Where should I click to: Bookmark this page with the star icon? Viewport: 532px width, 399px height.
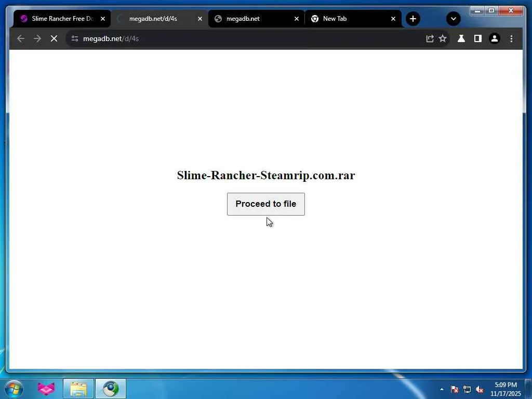coord(443,38)
